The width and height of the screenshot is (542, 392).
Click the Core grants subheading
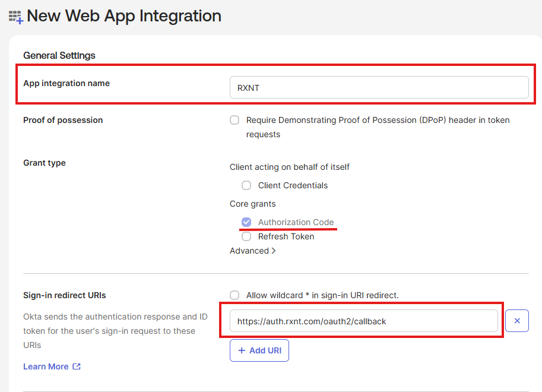pos(253,204)
